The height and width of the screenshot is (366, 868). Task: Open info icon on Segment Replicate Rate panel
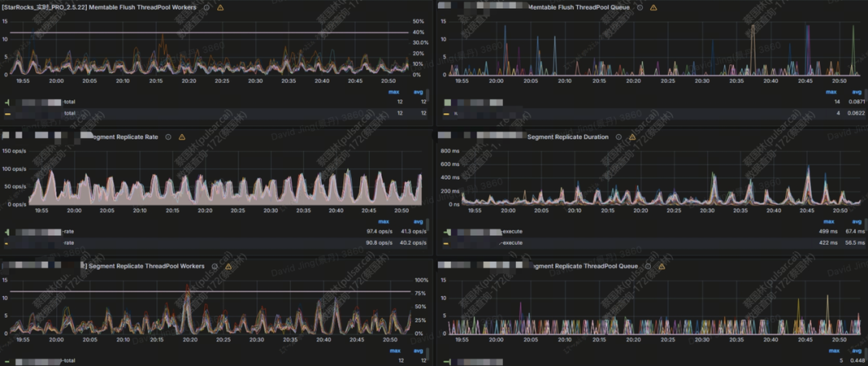(168, 137)
